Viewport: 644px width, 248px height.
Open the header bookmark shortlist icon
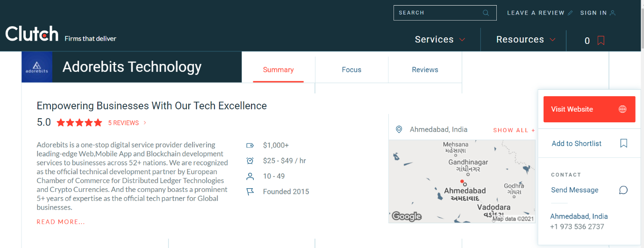coord(601,41)
